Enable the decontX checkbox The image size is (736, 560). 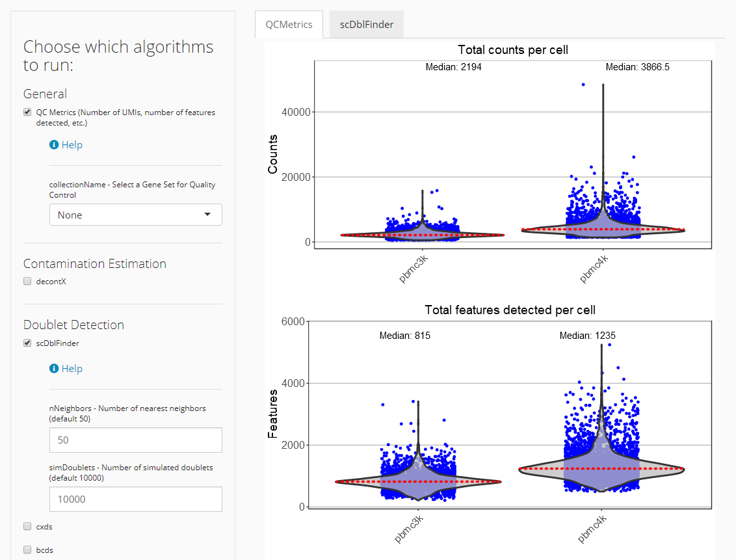27,281
